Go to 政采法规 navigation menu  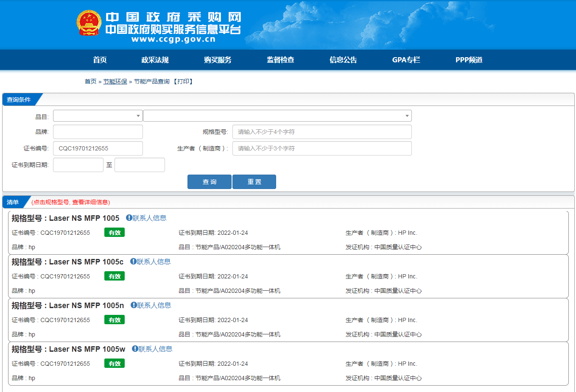pos(155,60)
